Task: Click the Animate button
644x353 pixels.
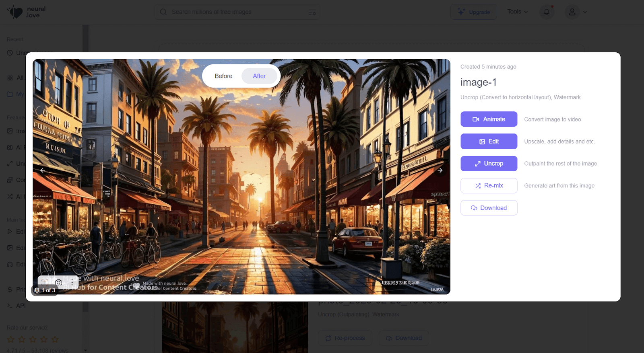Action: [x=489, y=119]
